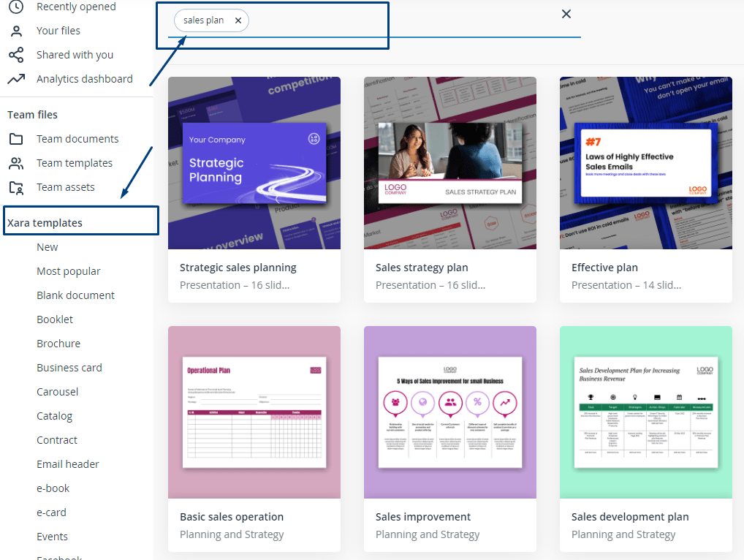Open Strategic sales planning thumbnail
The width and height of the screenshot is (744, 560).
click(x=254, y=163)
